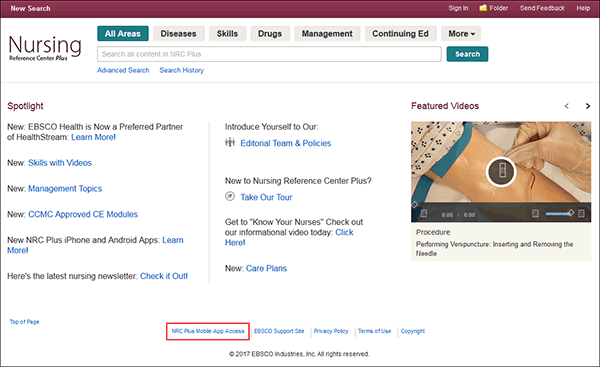This screenshot has height=367, width=600.
Task: Click the people icon beside Editorial Team
Action: pyautogui.click(x=230, y=143)
